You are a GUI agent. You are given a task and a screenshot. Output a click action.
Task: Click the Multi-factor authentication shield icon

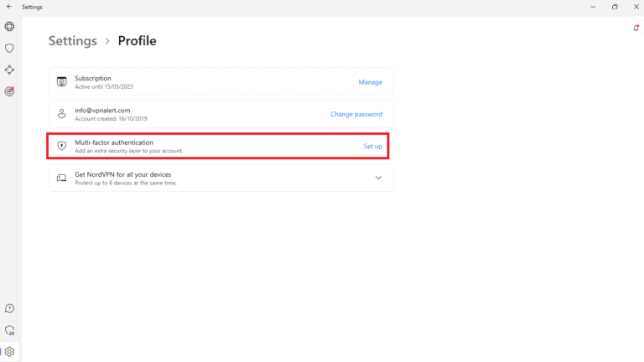coord(61,146)
